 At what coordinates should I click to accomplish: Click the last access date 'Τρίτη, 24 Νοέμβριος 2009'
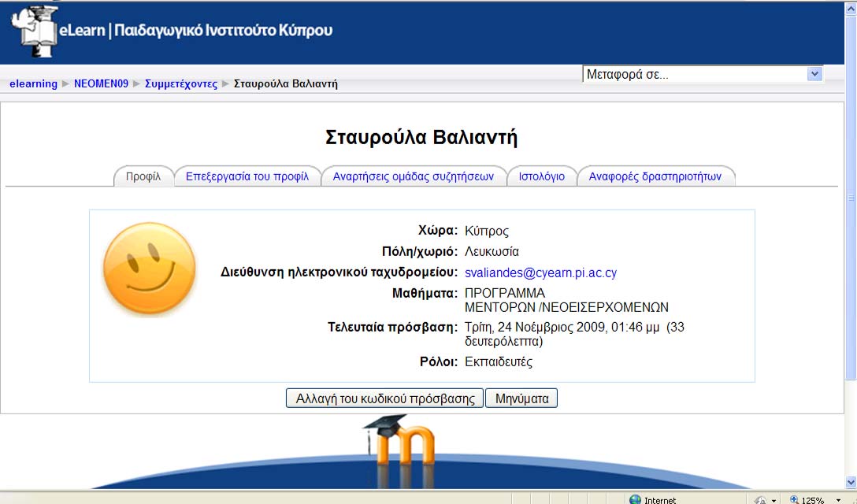point(535,327)
